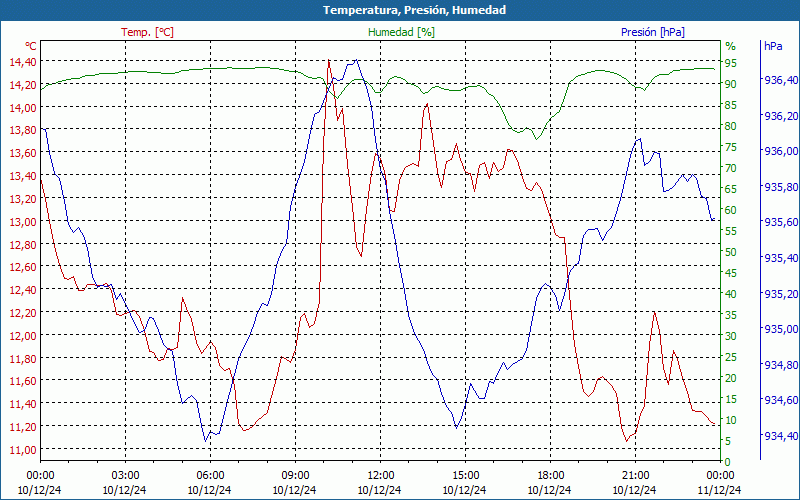Click pressure axis value 934,80
800x500 pixels.
point(780,364)
